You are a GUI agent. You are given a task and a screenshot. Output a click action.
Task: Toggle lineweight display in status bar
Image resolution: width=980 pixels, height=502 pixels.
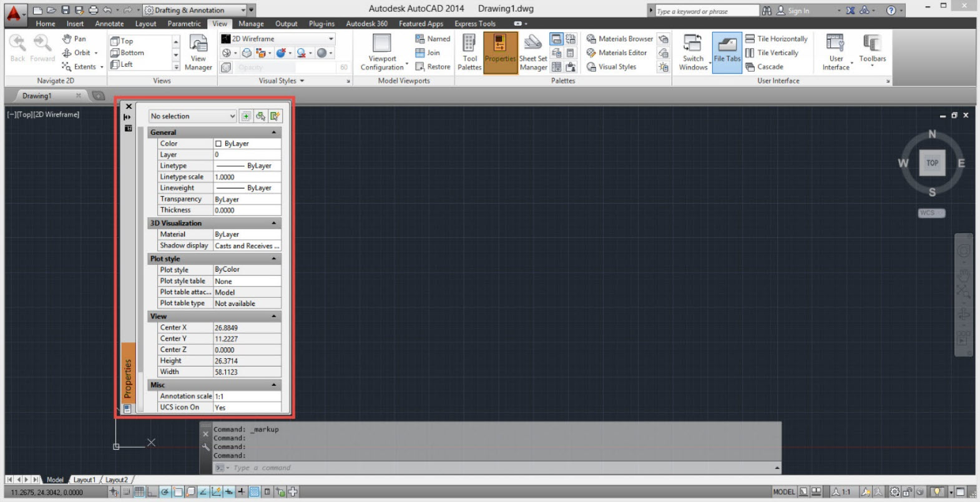click(x=242, y=492)
